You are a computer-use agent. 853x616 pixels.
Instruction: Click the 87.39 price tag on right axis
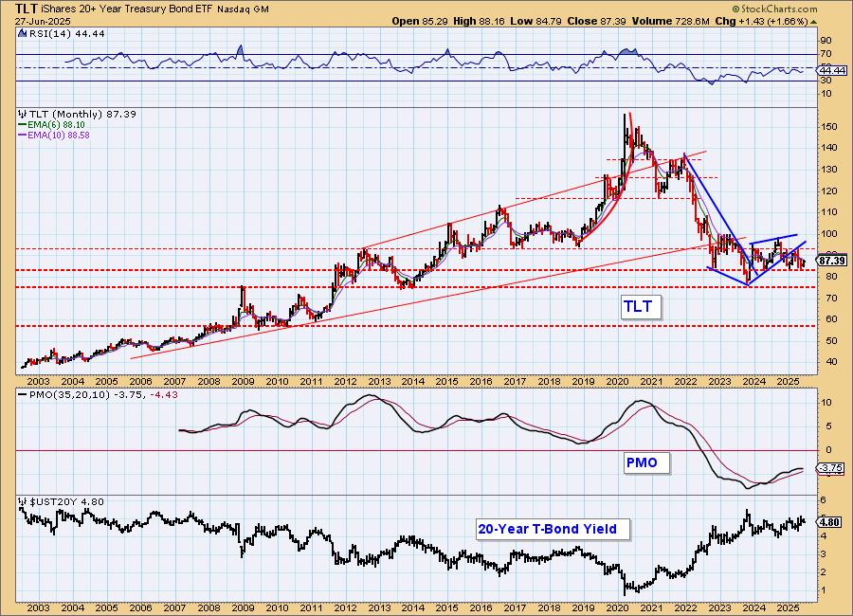(832, 261)
